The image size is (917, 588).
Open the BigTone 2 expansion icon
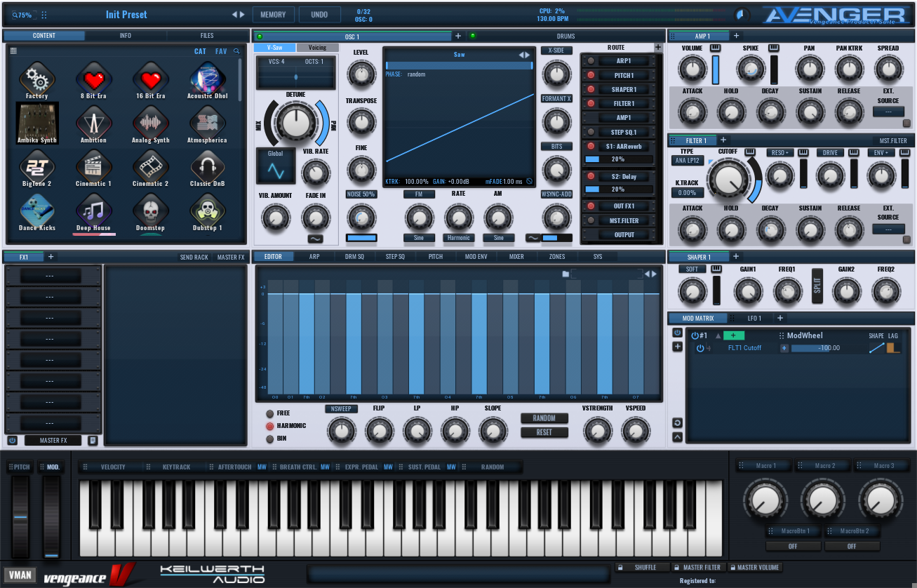click(36, 166)
